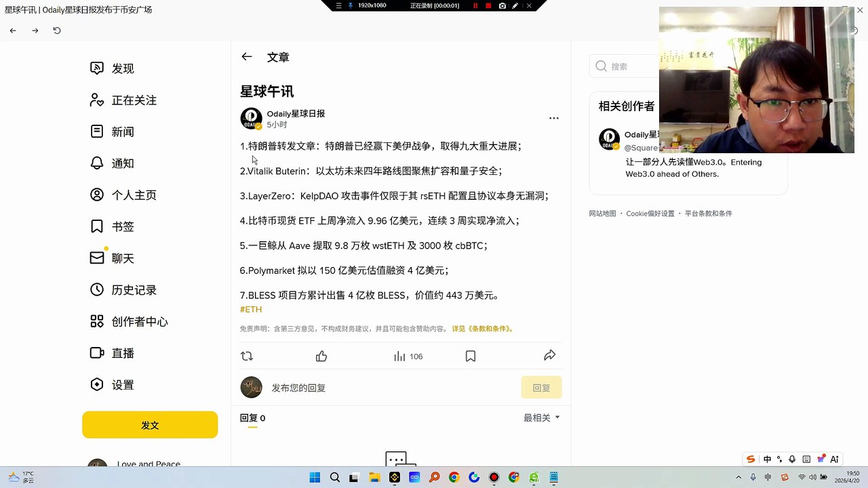The width and height of the screenshot is (868, 488).
Task: Pause the screen recording
Action: point(475,5)
